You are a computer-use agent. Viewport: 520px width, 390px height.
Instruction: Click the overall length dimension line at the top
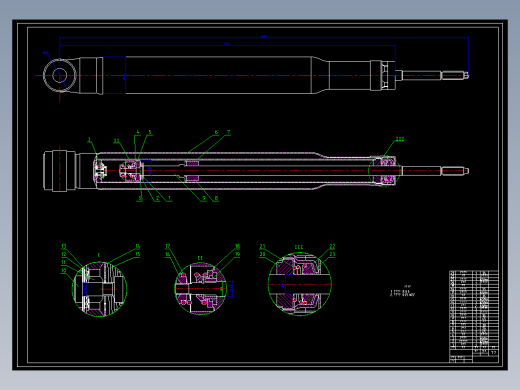tap(264, 38)
